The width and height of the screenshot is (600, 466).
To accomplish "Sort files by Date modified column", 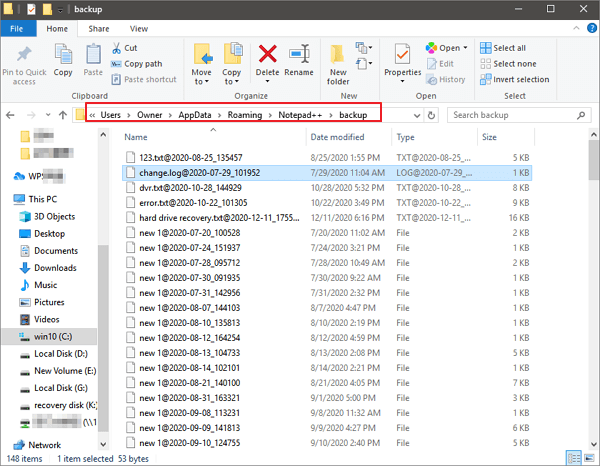I will click(x=337, y=137).
